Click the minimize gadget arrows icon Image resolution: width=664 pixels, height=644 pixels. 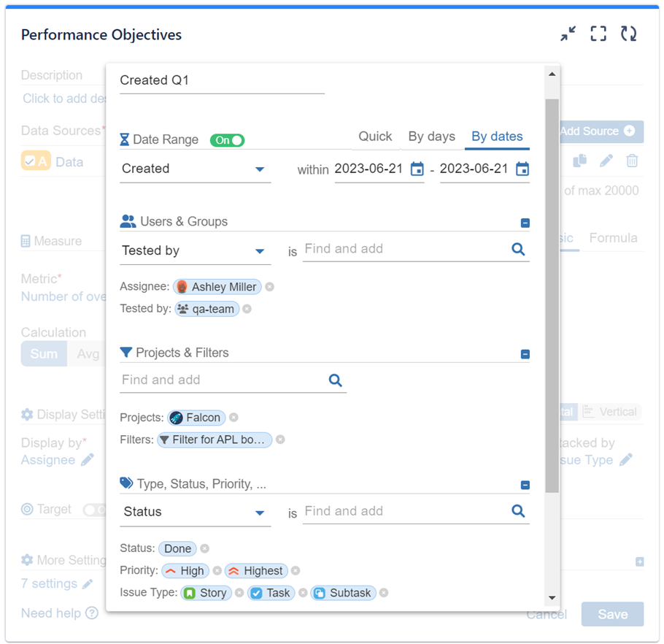point(568,34)
